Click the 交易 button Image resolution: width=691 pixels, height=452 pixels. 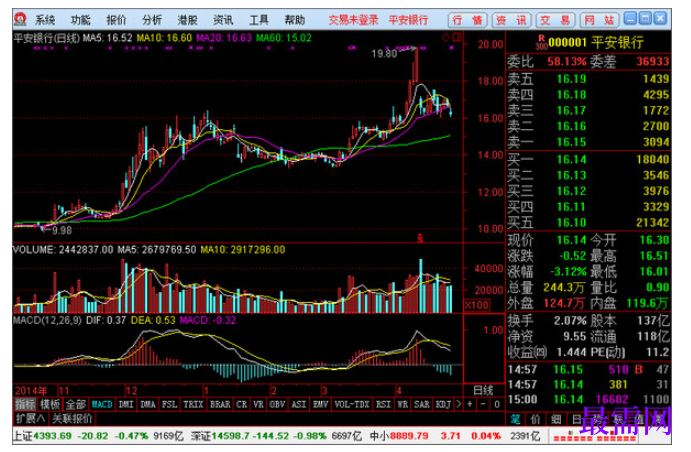click(555, 20)
